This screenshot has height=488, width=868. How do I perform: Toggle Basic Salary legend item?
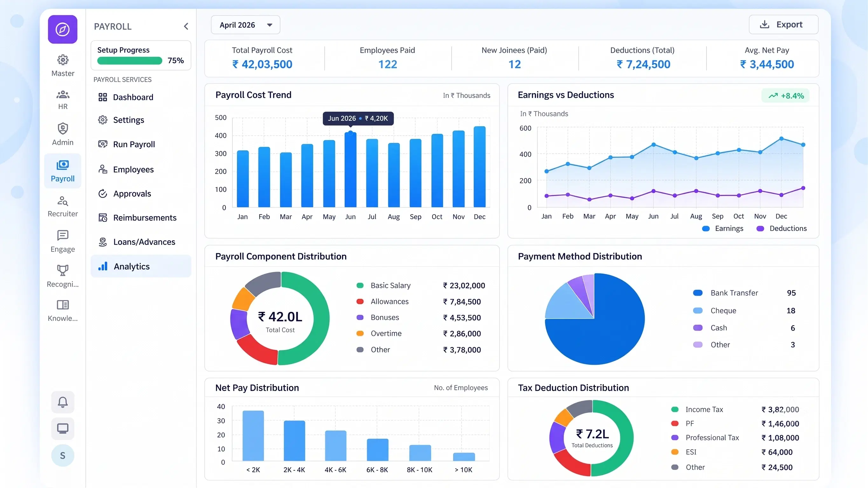383,286
